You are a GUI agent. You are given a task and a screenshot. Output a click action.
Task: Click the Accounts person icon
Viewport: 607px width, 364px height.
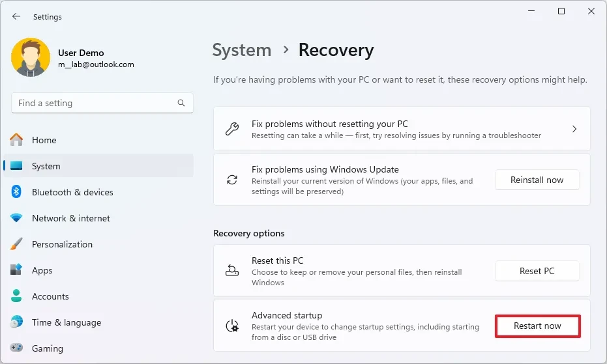click(16, 296)
